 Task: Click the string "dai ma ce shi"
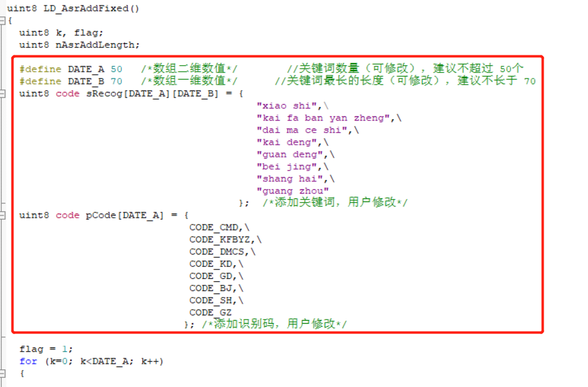302,130
